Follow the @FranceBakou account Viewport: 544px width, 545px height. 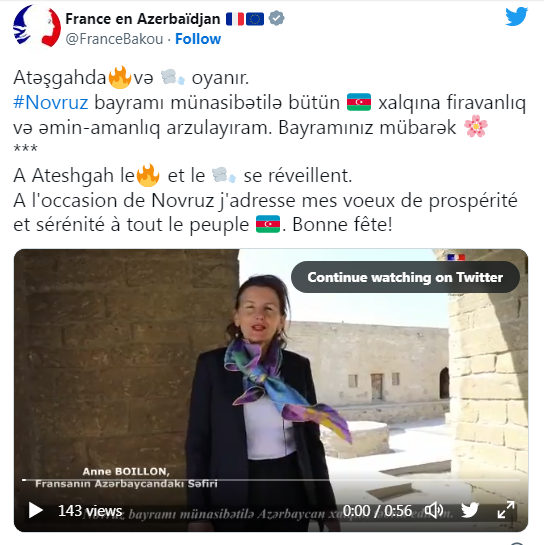tap(198, 39)
